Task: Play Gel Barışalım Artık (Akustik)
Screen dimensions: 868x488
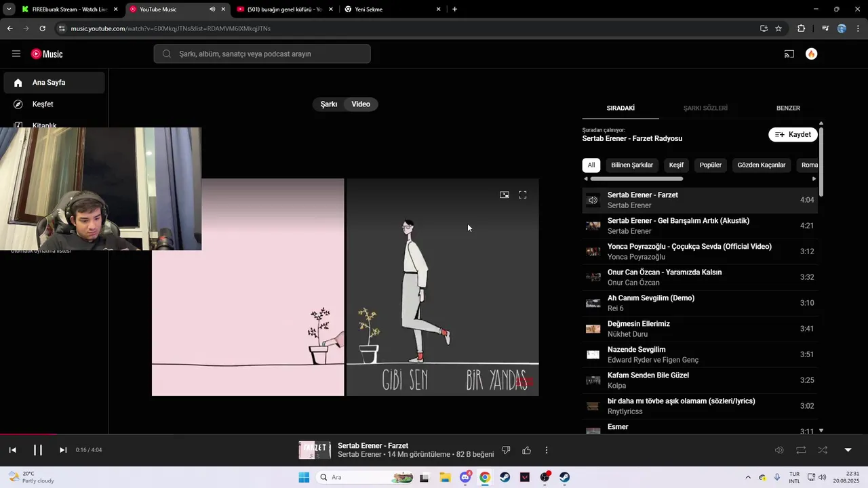Action: coord(700,226)
